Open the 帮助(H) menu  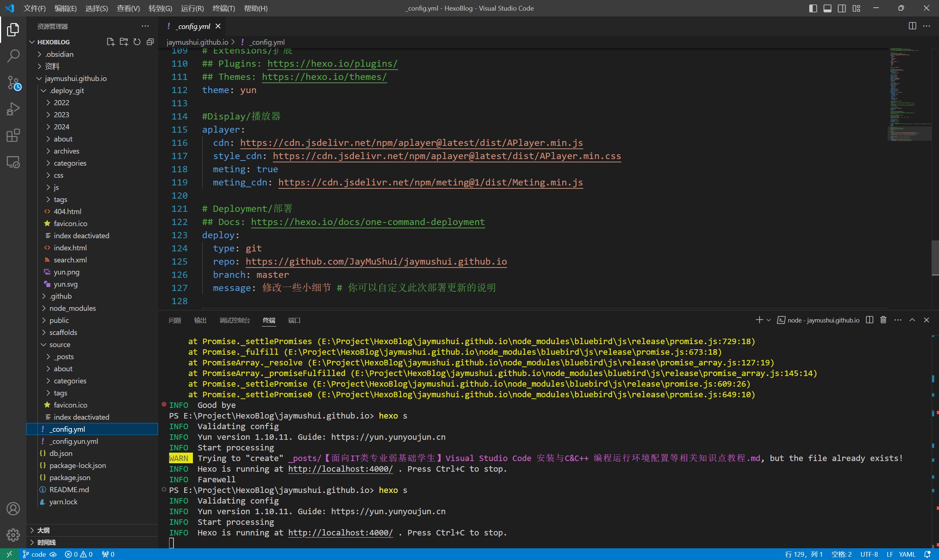256,8
